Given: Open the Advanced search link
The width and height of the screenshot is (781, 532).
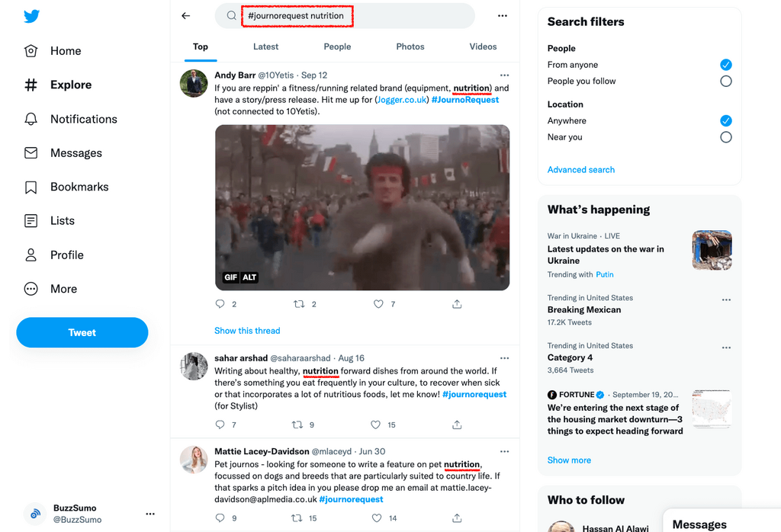Looking at the screenshot, I should point(580,169).
